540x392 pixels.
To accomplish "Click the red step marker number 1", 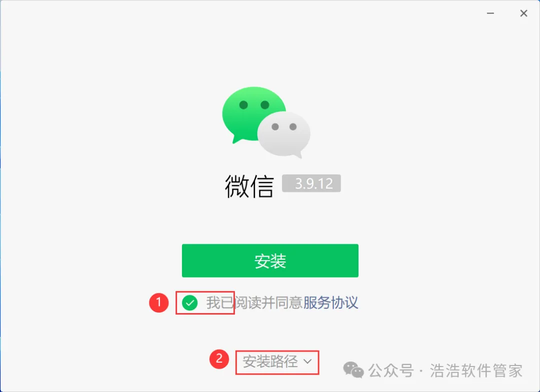I will click(158, 303).
